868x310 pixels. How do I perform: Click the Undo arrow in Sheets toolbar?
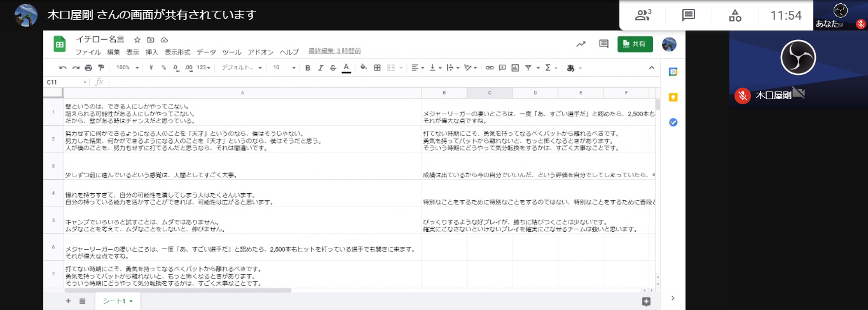(x=62, y=67)
